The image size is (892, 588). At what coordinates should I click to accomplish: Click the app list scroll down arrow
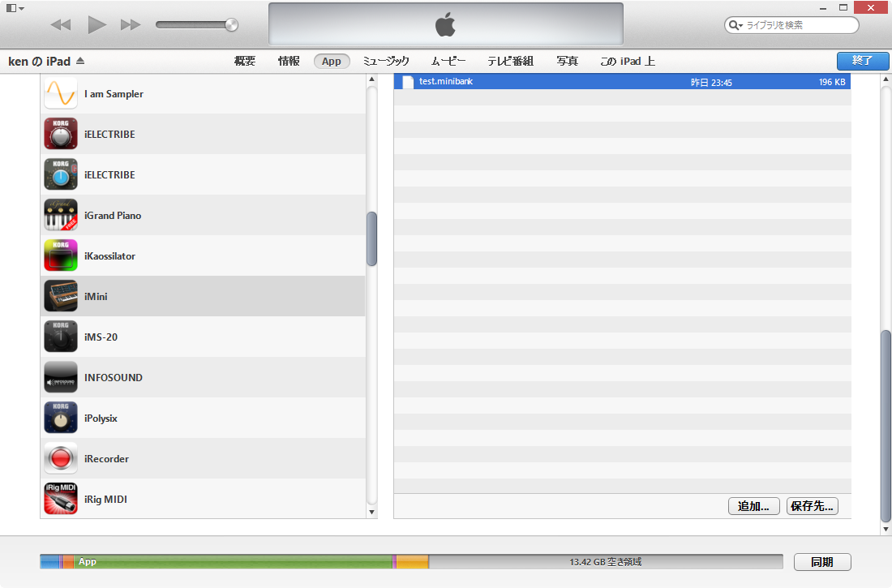[x=372, y=512]
